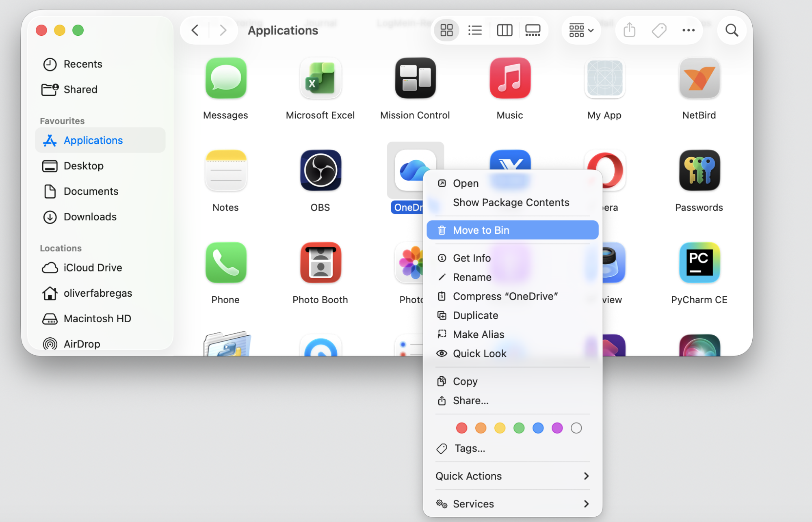Apply the purple tag colour

[557, 428]
